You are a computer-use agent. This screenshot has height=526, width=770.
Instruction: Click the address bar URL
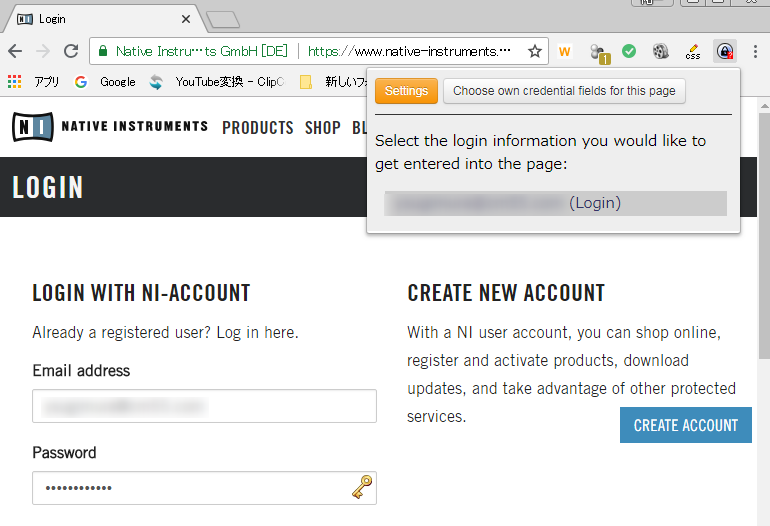409,51
